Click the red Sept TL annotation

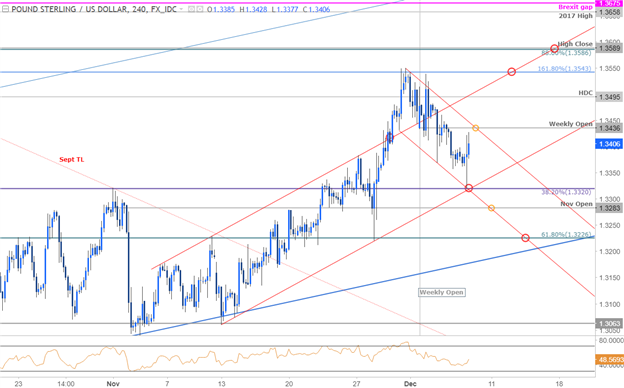[x=72, y=160]
